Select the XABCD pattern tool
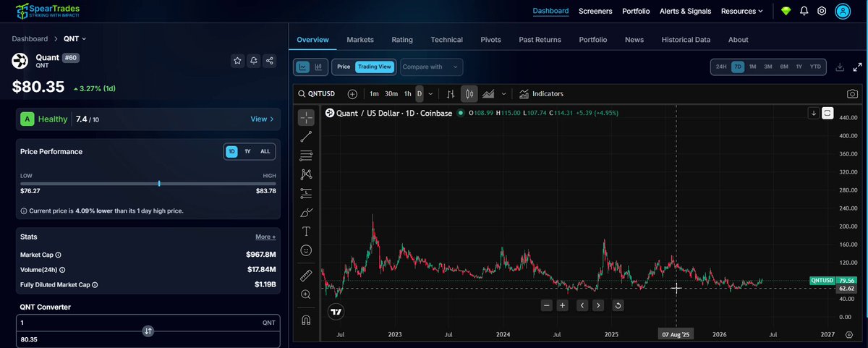868x348 pixels. [x=306, y=174]
